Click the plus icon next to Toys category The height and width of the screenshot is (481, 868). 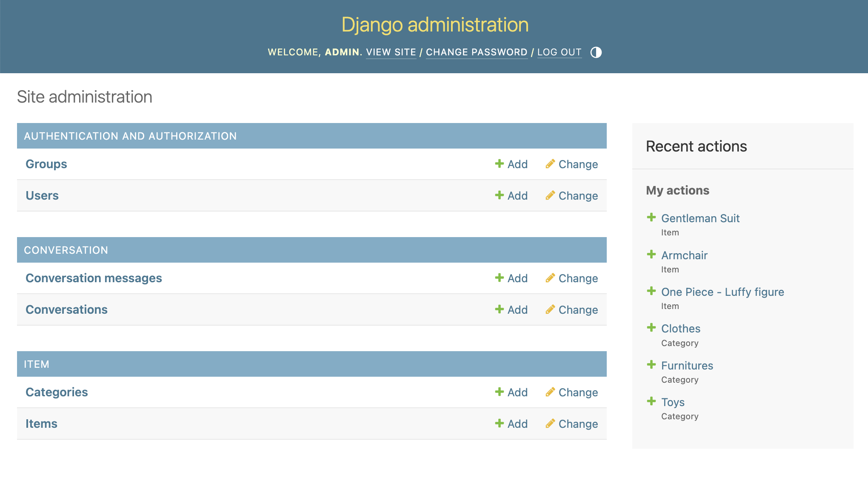[652, 401]
